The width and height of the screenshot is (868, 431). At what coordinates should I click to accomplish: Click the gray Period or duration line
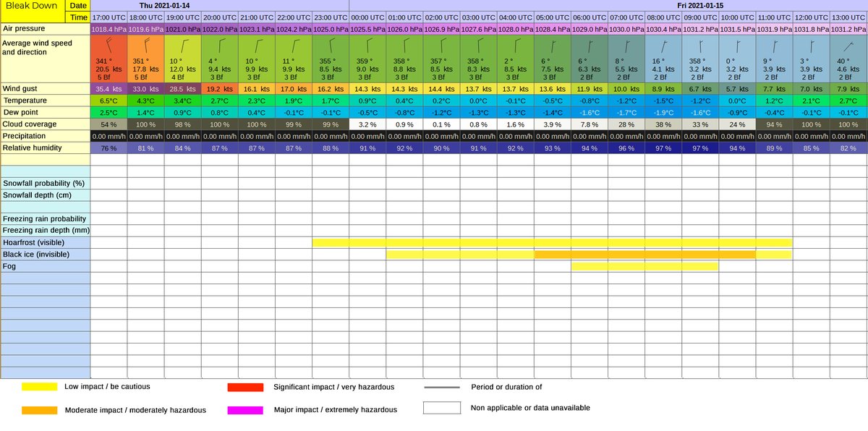coord(442,388)
